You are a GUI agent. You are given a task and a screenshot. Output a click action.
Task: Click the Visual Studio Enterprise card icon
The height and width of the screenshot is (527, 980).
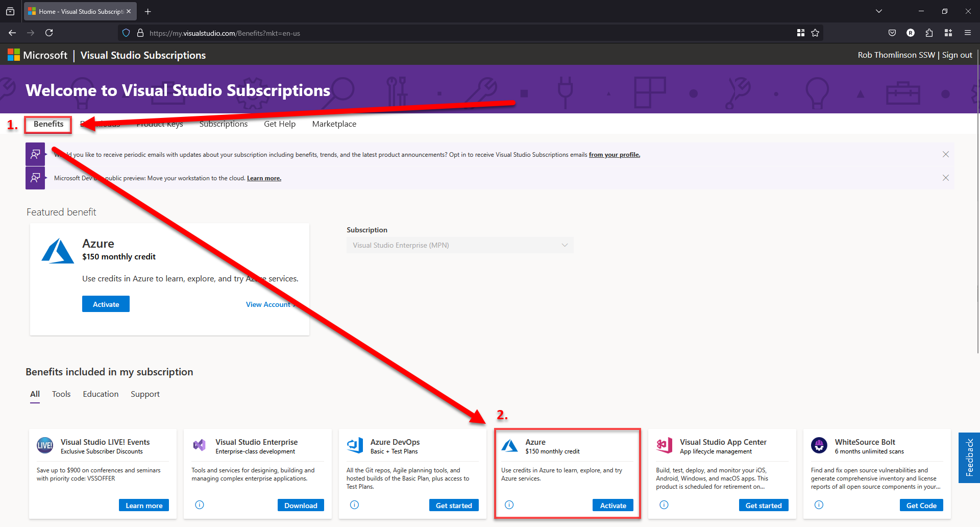point(200,445)
